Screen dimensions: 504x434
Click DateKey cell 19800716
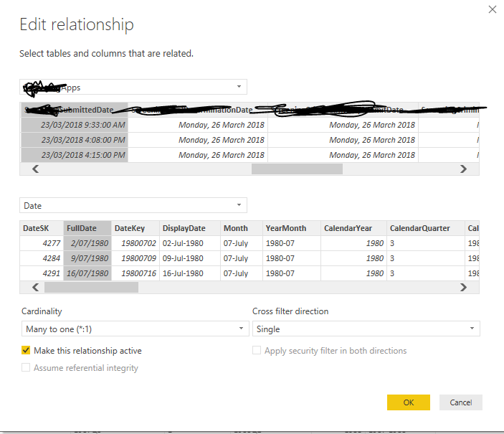coord(135,273)
